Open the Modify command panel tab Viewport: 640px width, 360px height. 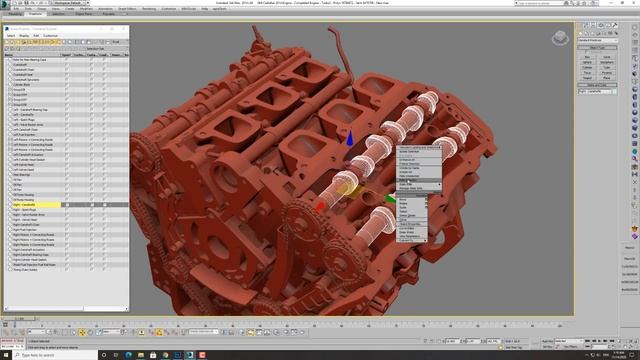click(x=586, y=25)
